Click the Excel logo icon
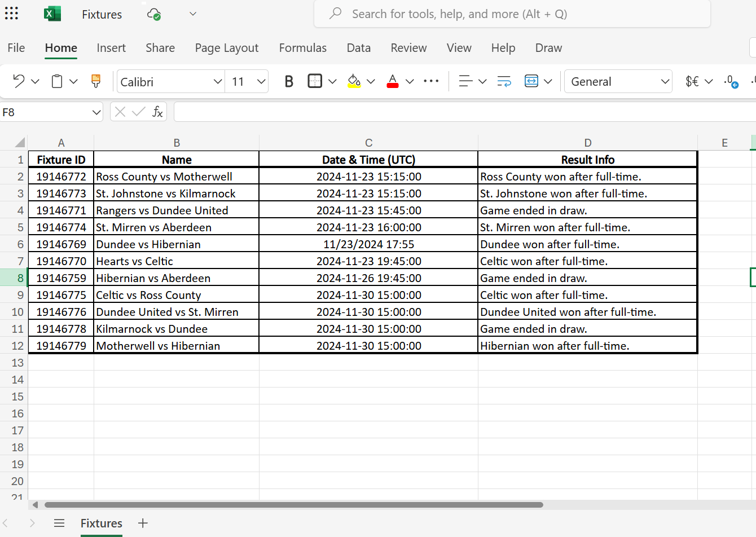The image size is (756, 537). [52, 14]
